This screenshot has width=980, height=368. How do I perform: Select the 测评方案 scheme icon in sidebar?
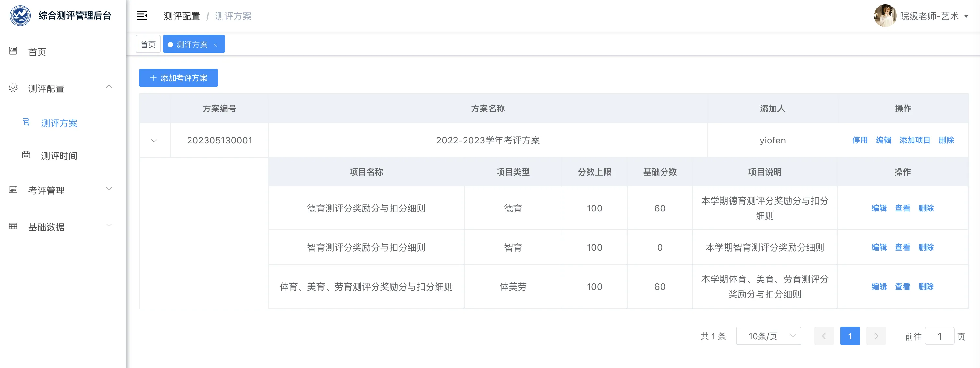25,123
